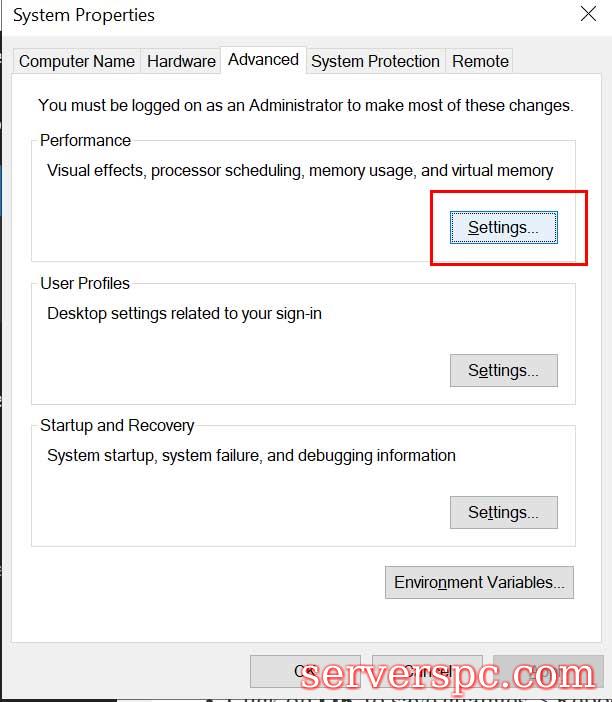Click the Administrator logon notice text
612x702 pixels.
pyautogui.click(x=305, y=105)
